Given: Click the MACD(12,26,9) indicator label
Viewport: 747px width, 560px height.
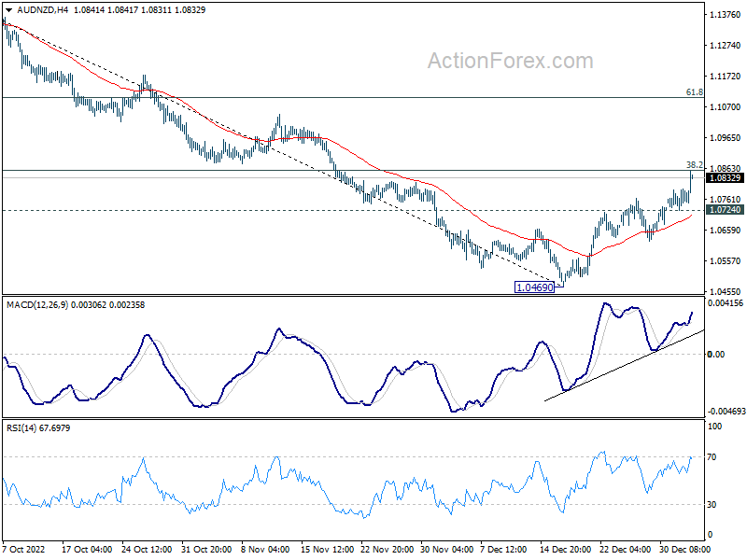Looking at the screenshot, I should pos(37,305).
